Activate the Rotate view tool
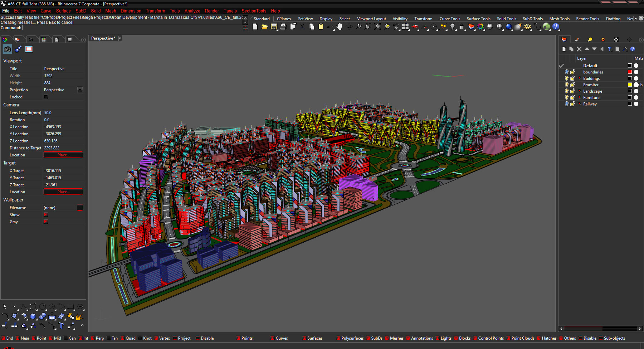The image size is (644, 349). click(x=349, y=27)
